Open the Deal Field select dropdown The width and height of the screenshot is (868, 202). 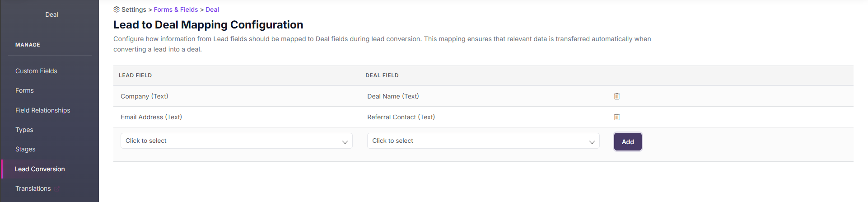click(483, 141)
